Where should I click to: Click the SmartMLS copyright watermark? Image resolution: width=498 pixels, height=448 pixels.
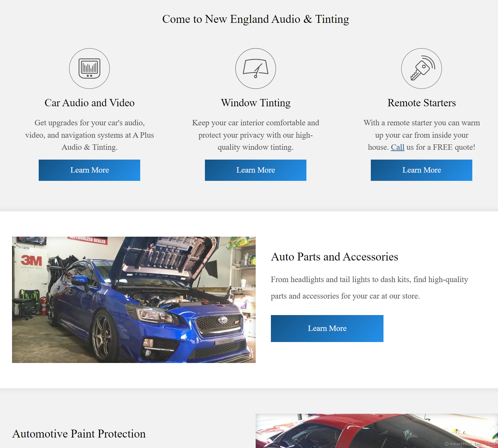click(470, 444)
